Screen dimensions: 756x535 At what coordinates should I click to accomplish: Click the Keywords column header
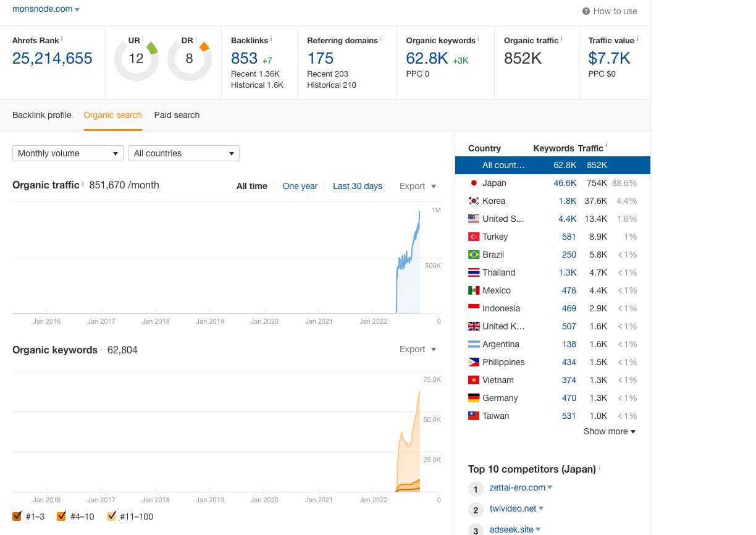coord(554,148)
